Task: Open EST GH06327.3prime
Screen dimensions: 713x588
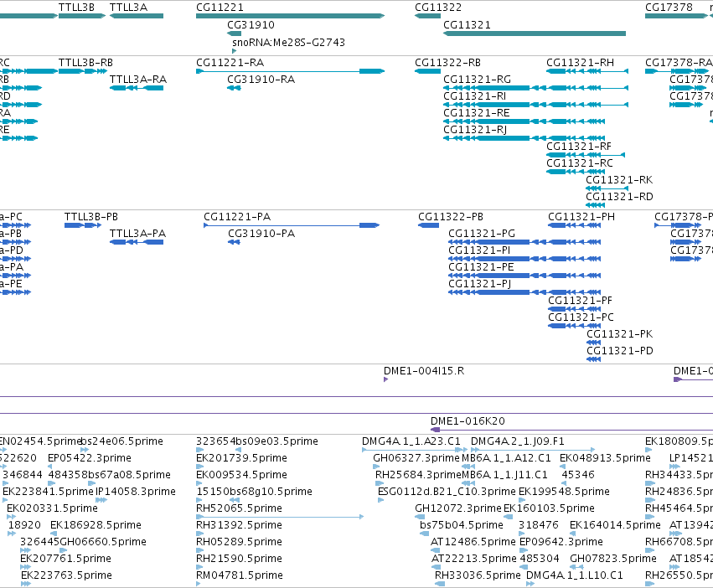Action: 416,458
